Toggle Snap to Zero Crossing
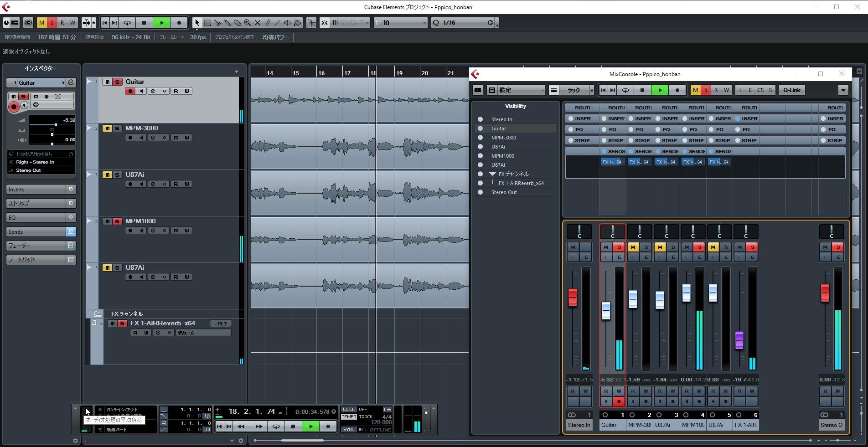Viewport: 868px width, 447px height. [x=311, y=23]
